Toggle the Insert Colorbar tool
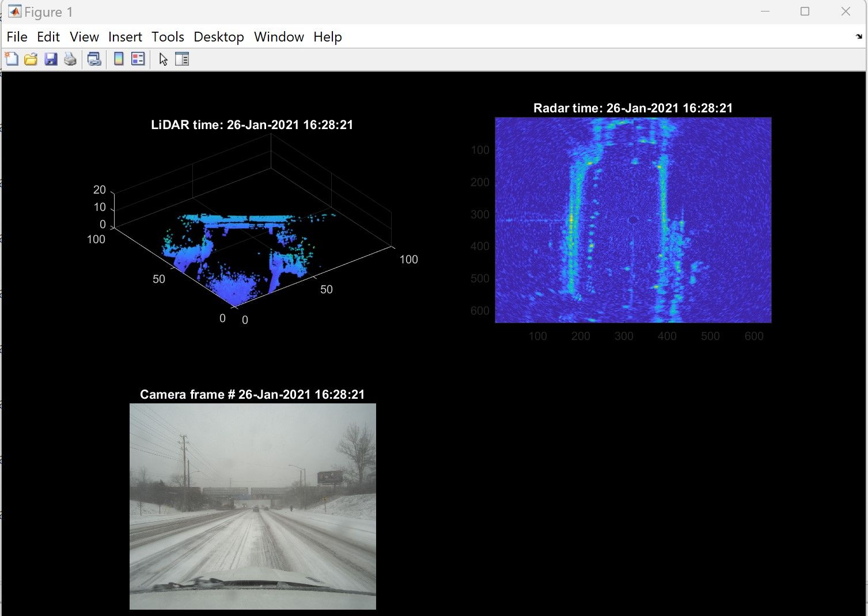Screen dimensions: 868x616 point(119,58)
